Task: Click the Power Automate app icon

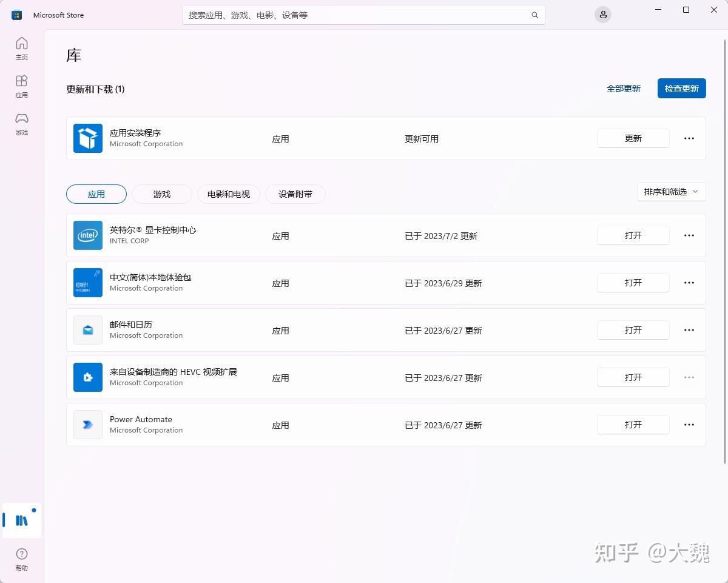Action: tap(88, 425)
